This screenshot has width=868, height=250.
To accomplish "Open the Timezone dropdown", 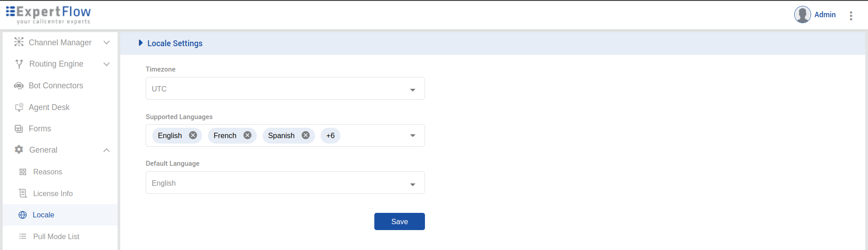I will point(412,89).
